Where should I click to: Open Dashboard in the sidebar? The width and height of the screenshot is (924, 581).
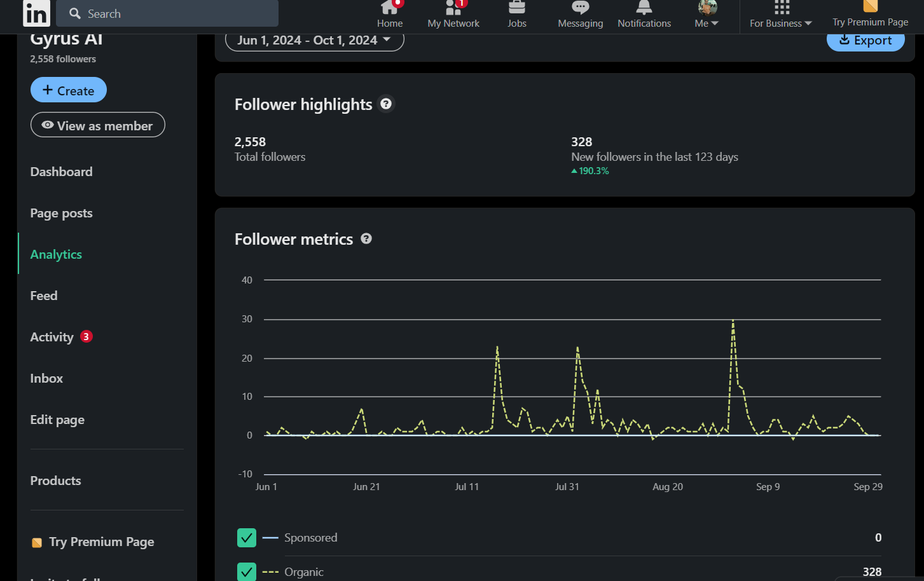pyautogui.click(x=61, y=172)
